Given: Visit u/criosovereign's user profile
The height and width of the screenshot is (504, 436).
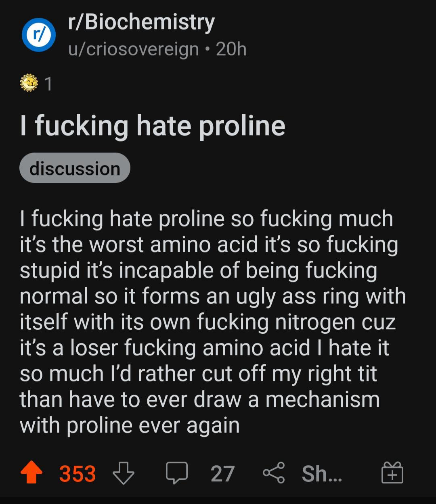Looking at the screenshot, I should click(134, 49).
